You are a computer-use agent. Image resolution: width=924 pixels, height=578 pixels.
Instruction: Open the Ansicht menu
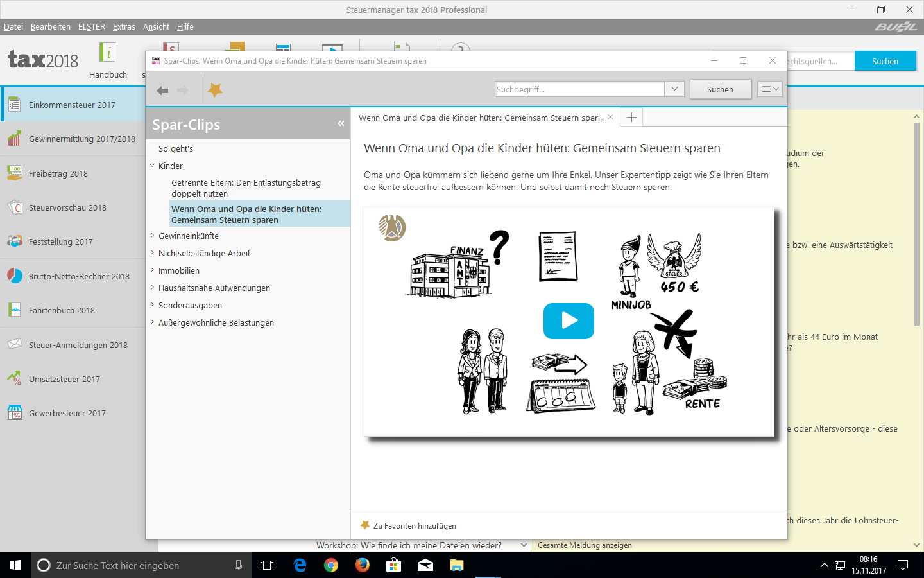(x=156, y=26)
